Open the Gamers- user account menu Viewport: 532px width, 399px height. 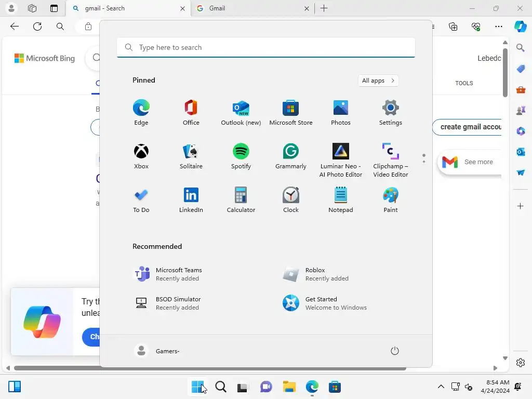[157, 351]
